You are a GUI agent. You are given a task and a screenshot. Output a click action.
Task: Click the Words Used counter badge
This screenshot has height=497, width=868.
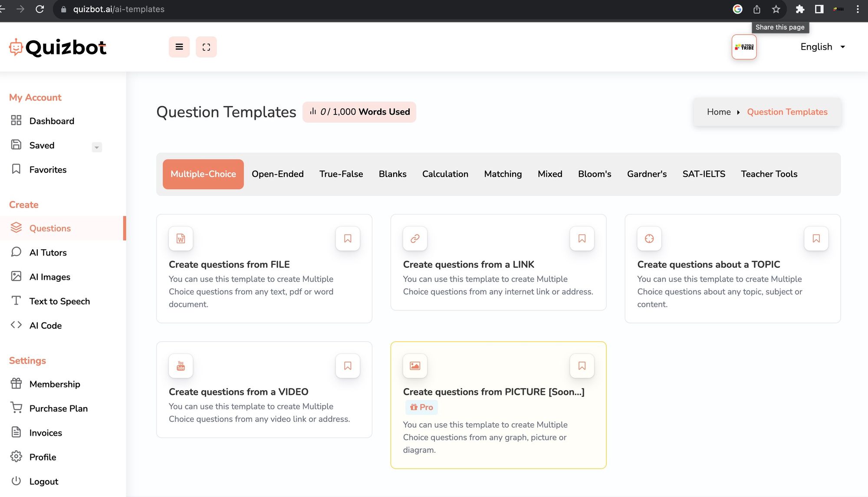(x=359, y=112)
